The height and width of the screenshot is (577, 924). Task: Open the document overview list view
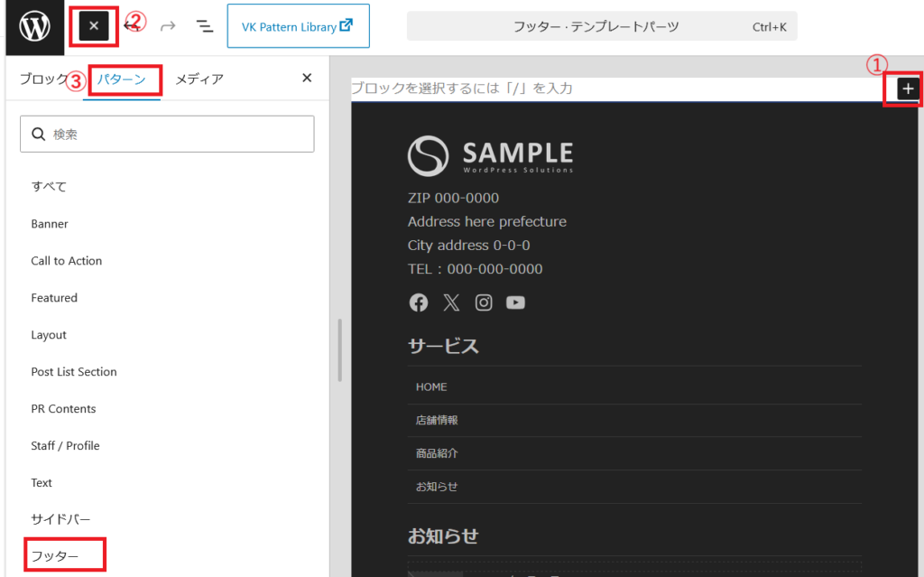coord(205,26)
